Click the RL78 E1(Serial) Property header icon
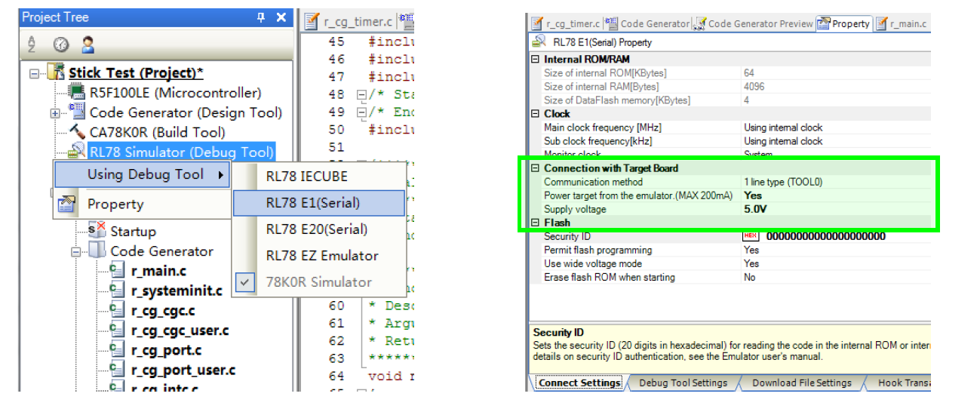 coord(539,42)
